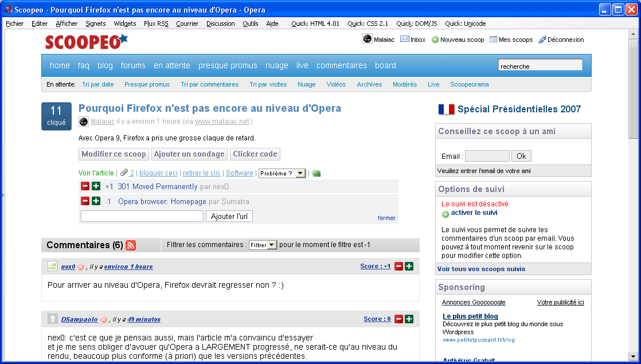Viewport: 641px width, 364px height.
Task: Open the Software category link
Action: coord(240,173)
